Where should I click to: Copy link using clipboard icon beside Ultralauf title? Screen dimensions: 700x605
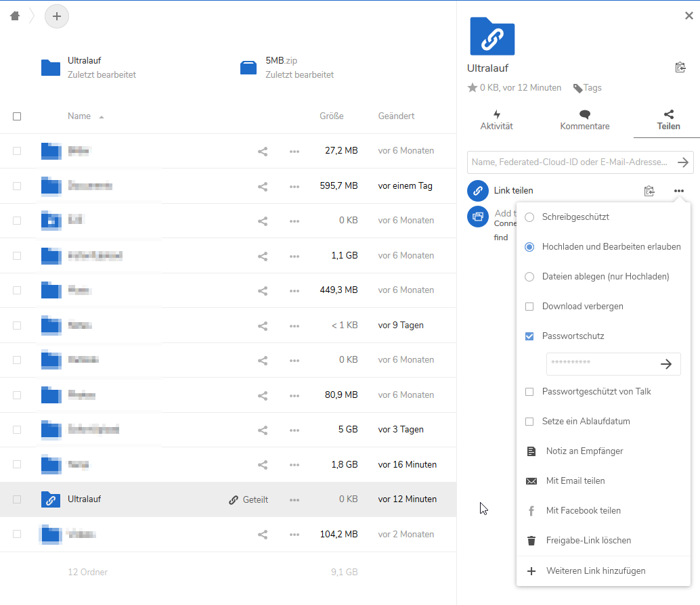[x=680, y=68]
